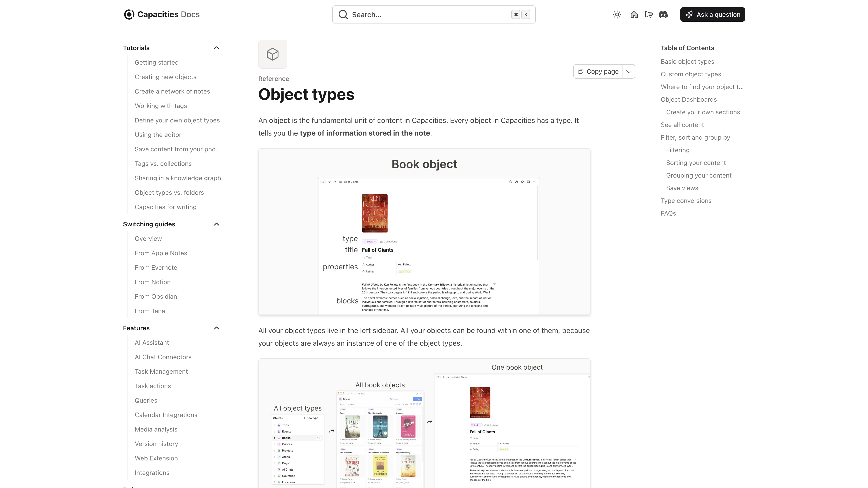Screen dimensions: 868x488
Task: Click second underlined 'object' link in intro
Action: 481,121
